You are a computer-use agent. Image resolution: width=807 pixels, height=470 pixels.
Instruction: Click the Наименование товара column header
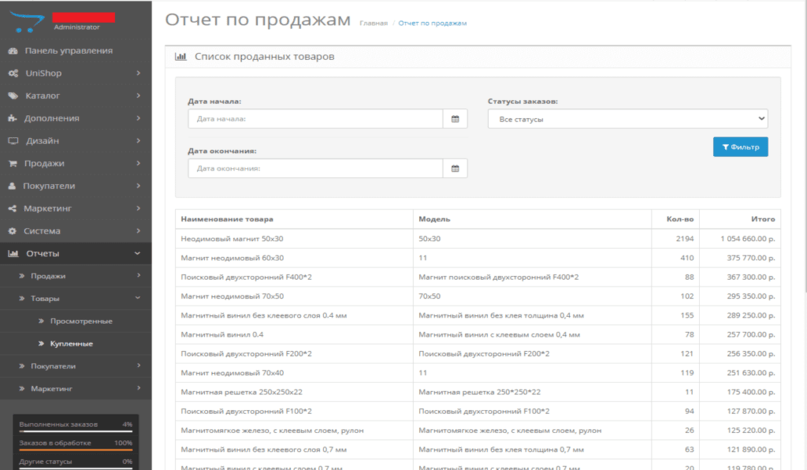point(227,219)
